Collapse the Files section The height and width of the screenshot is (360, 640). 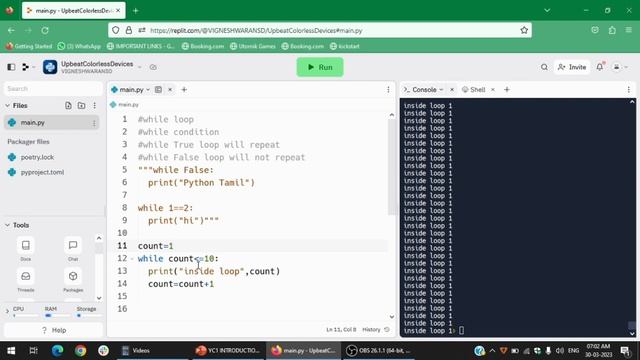[7, 106]
